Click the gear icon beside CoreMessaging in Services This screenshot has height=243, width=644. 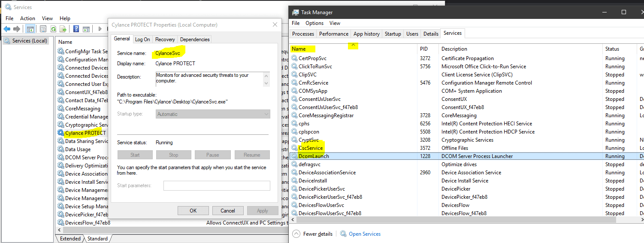tap(61, 109)
